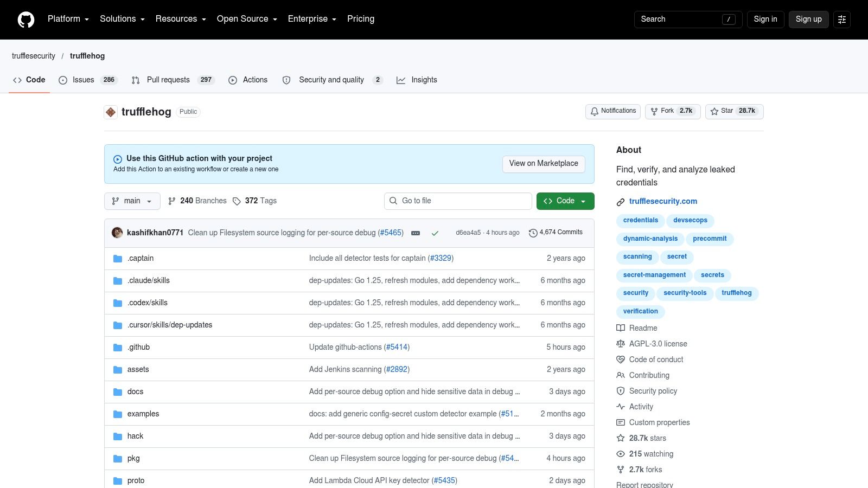The image size is (868, 488).
Task: Switch to the Pull requests tab
Action: click(173, 80)
